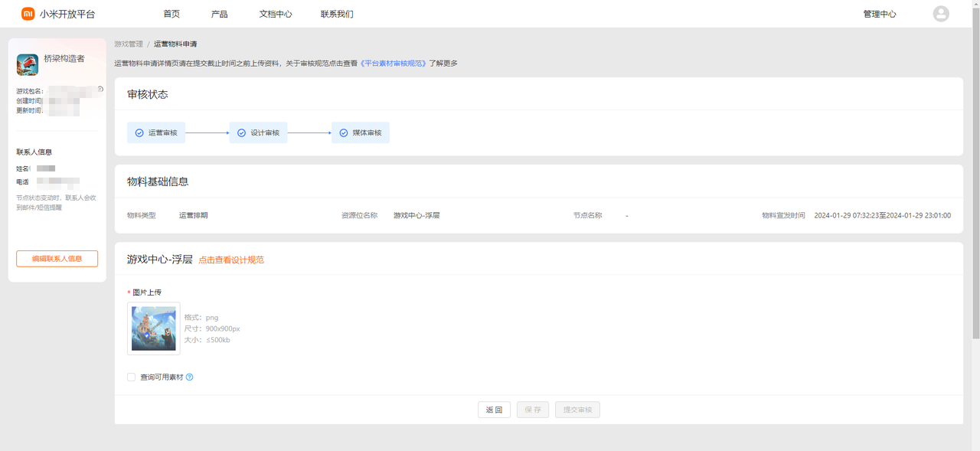Click the Xiaomi logo icon

click(x=28, y=14)
